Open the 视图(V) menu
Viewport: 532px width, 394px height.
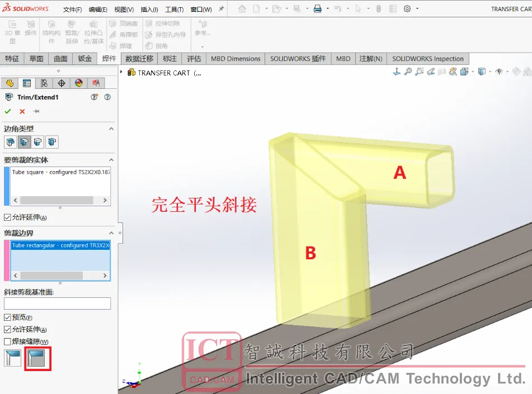coord(124,10)
